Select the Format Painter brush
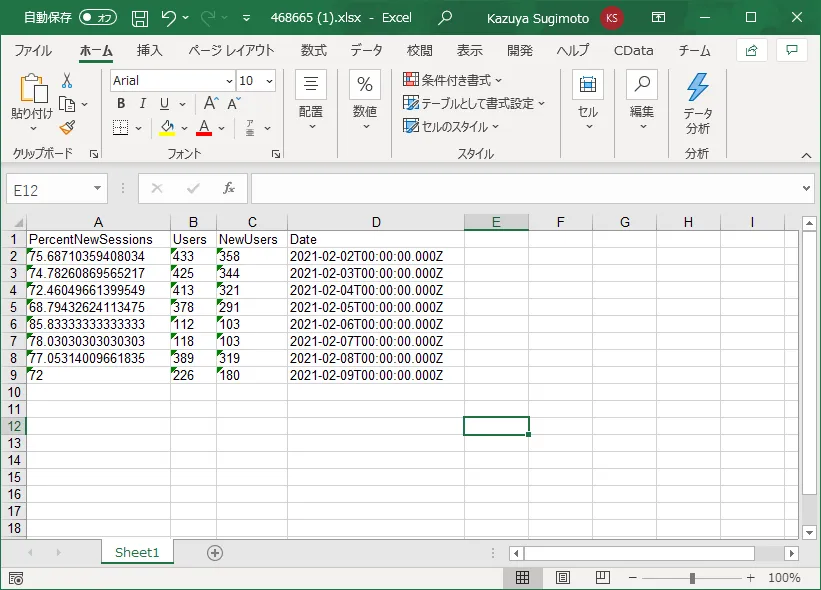Viewport: 821px width, 590px height. 67,127
